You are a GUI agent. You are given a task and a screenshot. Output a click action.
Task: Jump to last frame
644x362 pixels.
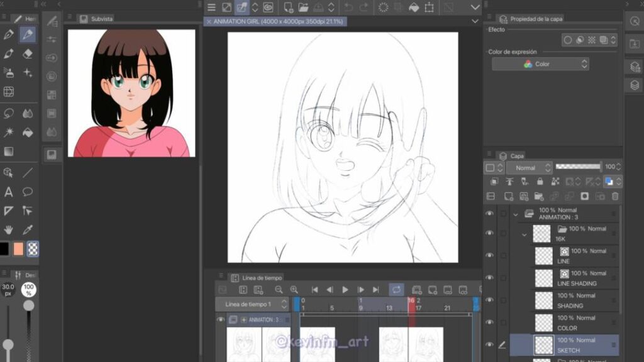click(x=376, y=290)
